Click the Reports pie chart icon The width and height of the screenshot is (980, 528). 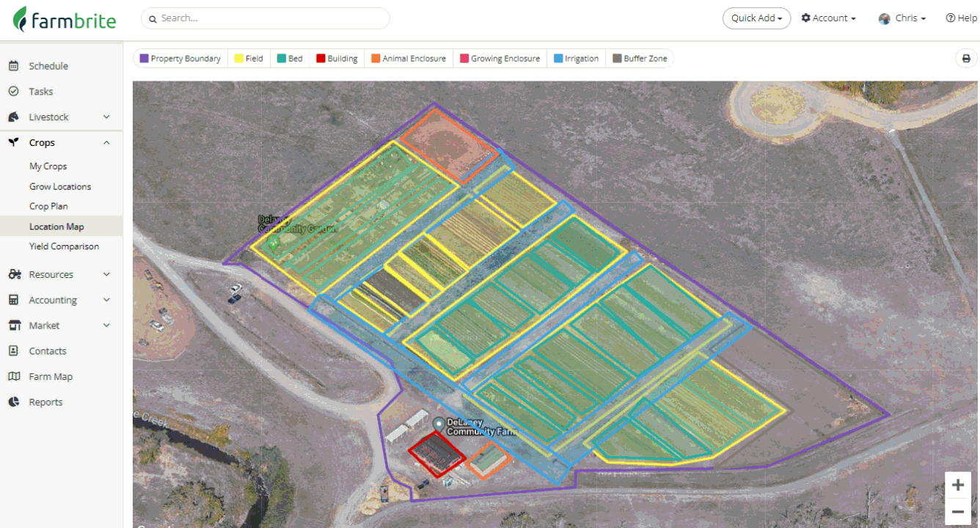point(13,402)
